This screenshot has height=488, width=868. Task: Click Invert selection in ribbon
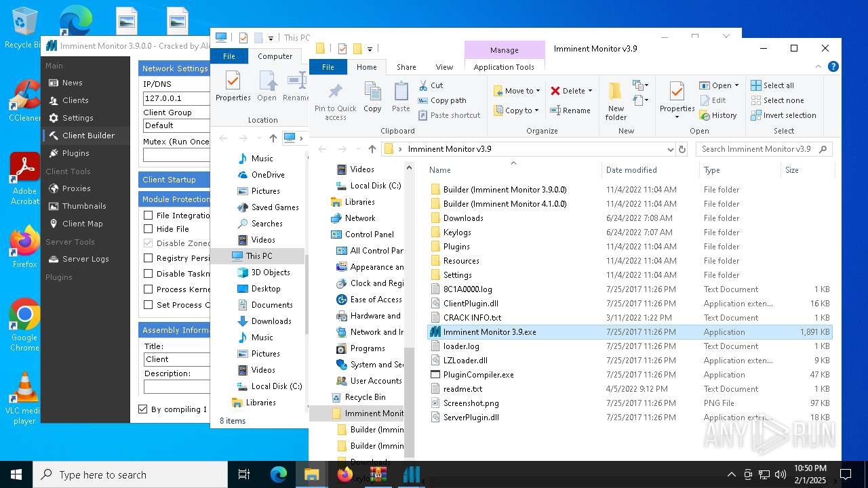click(x=783, y=115)
